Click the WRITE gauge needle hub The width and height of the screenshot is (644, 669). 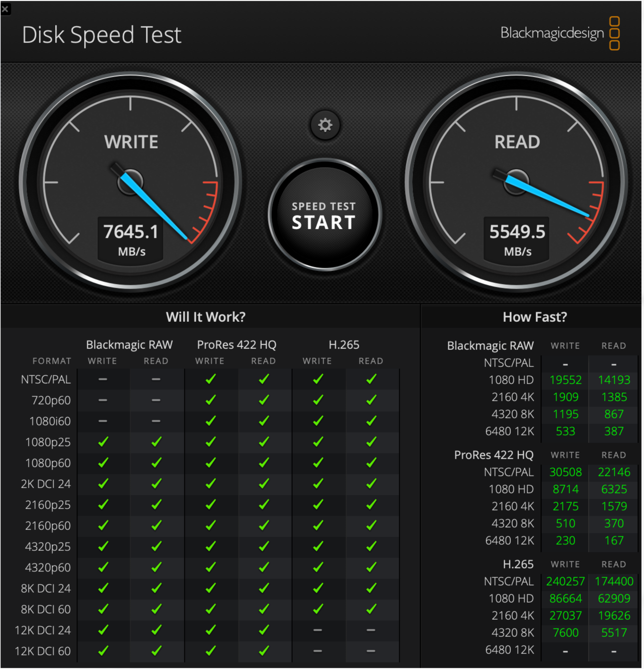130,182
